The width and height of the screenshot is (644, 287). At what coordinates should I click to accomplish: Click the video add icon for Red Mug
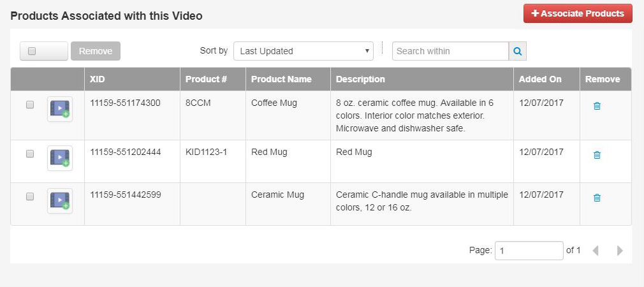[60, 158]
